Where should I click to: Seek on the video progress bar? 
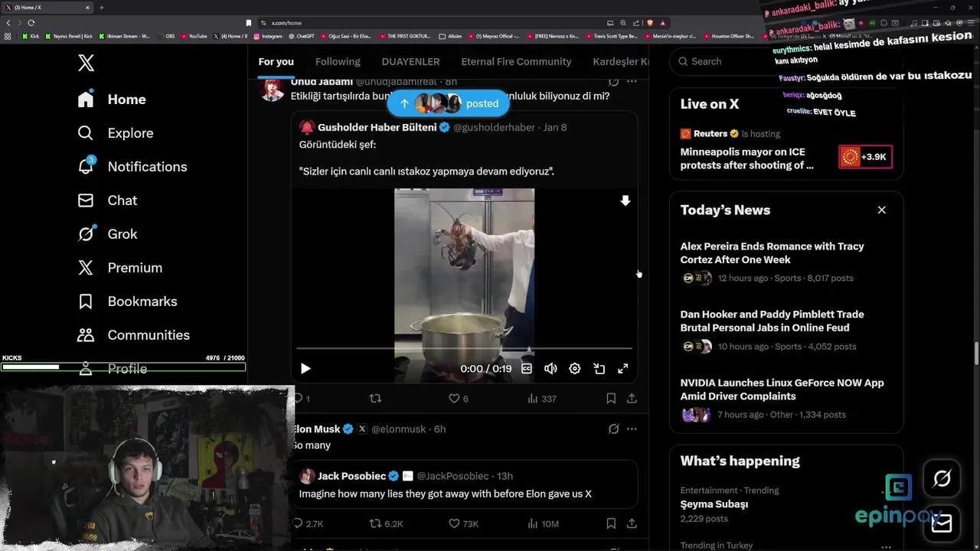coord(464,349)
